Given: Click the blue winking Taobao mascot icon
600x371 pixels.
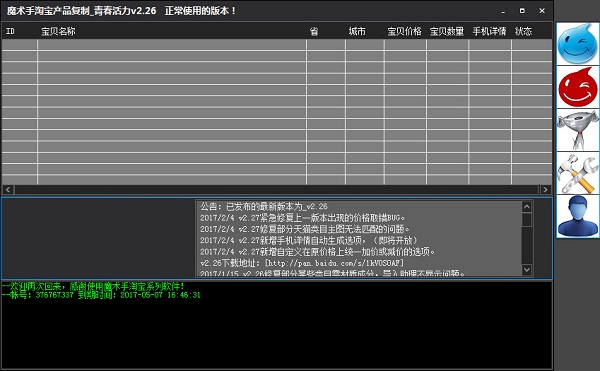Looking at the screenshot, I should 577,44.
